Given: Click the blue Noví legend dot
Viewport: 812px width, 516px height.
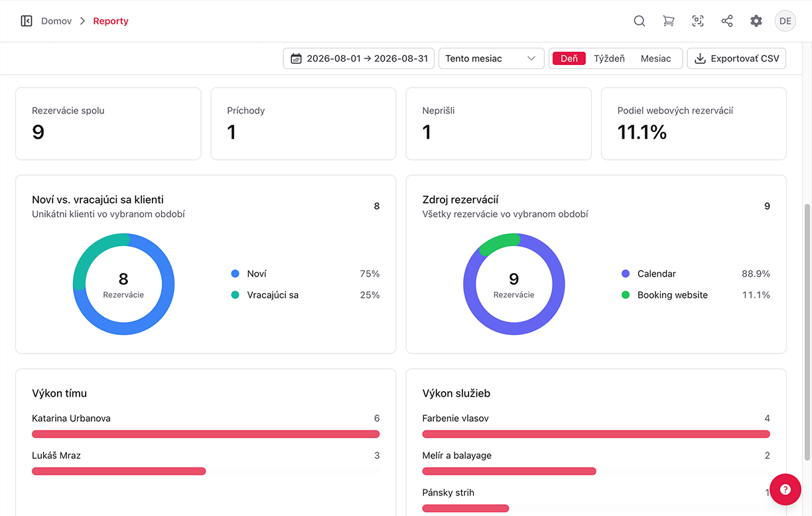Looking at the screenshot, I should click(235, 273).
